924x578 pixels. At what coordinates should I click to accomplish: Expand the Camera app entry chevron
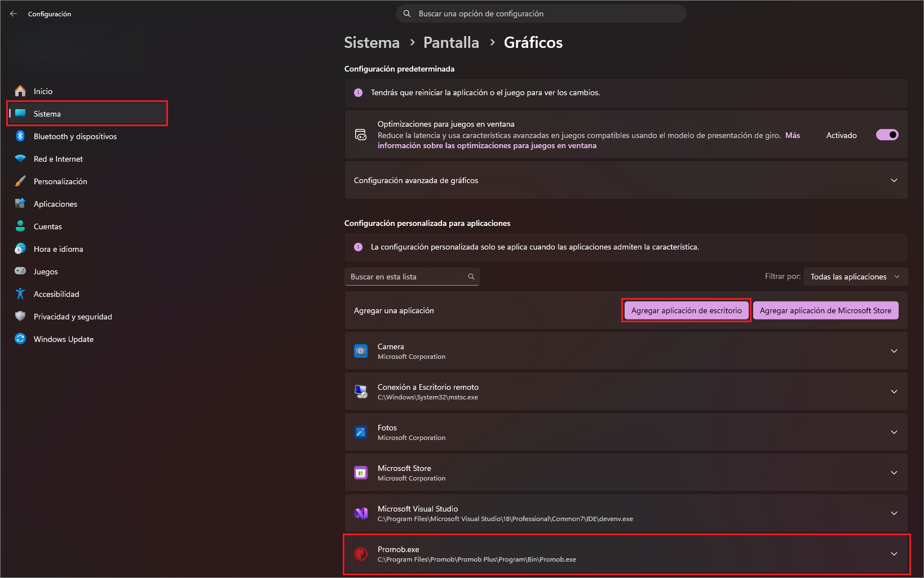894,351
